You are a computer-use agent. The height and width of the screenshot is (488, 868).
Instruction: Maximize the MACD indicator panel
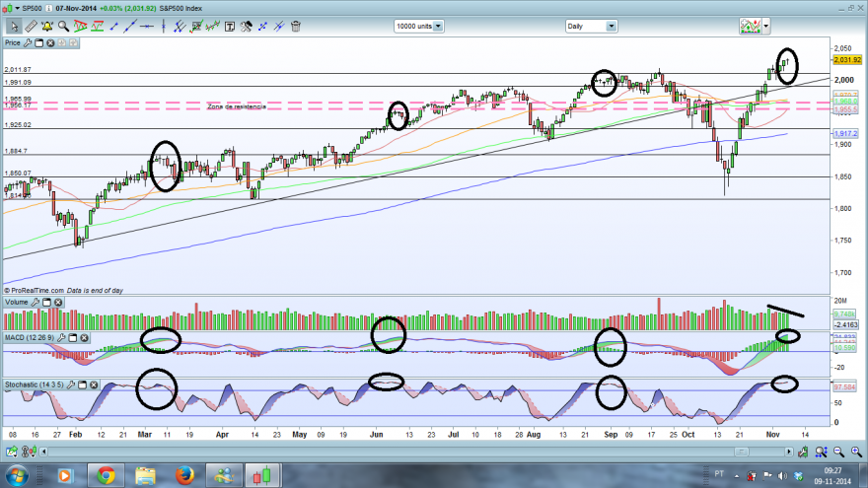[x=73, y=337]
